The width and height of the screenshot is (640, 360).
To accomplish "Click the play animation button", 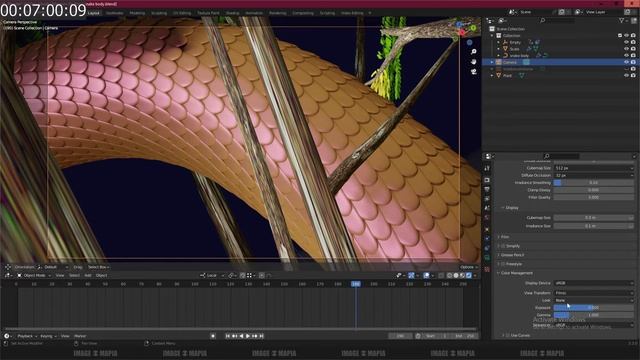I will (x=248, y=336).
